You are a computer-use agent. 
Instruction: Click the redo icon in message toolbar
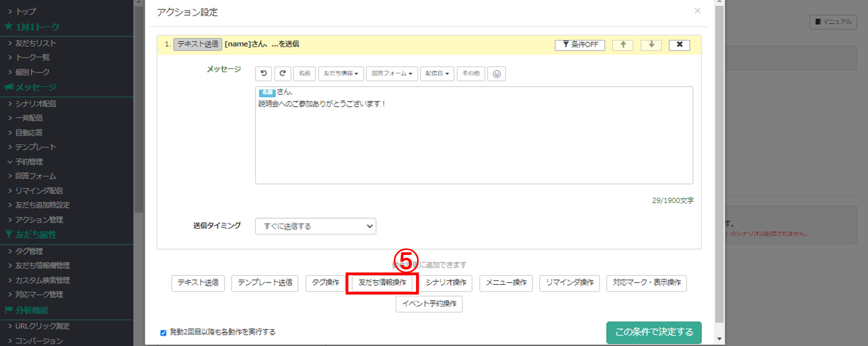(282, 74)
